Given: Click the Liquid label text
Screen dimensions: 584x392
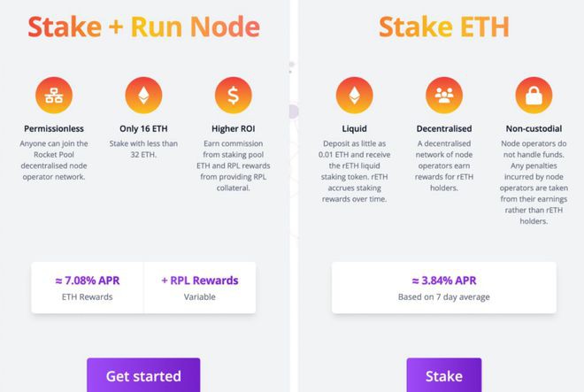Looking at the screenshot, I should 355,128.
